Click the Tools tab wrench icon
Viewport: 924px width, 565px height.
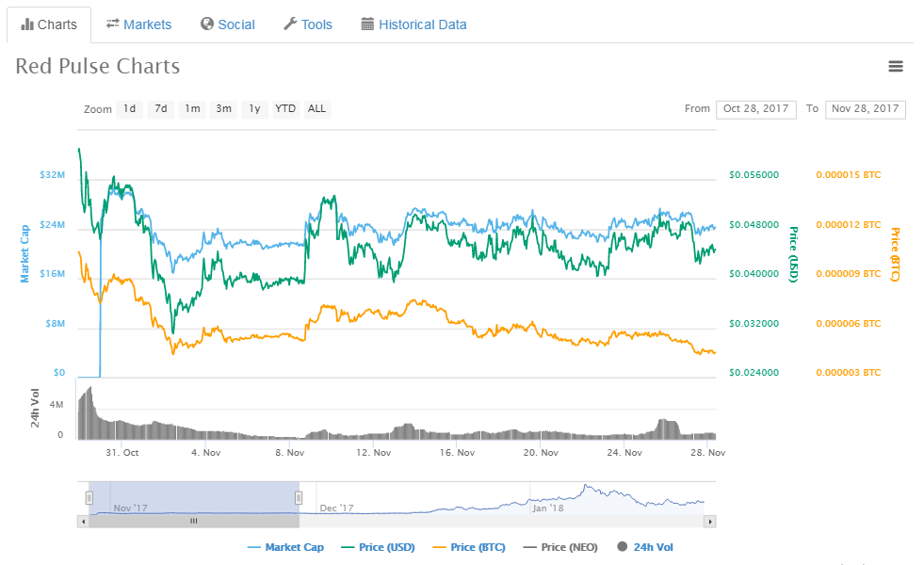[x=290, y=24]
